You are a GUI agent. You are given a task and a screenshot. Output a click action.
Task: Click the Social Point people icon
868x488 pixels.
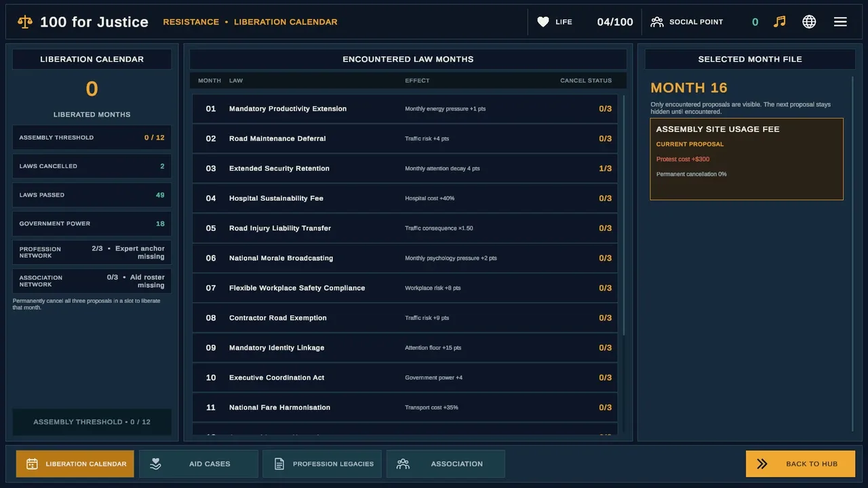click(x=657, y=22)
